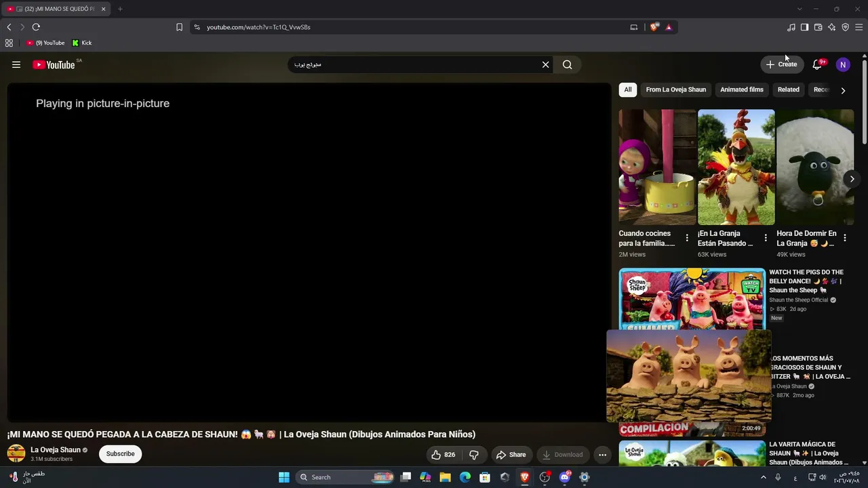This screenshot has width=868, height=488.
Task: Select Animated films filter chip
Action: 742,89
